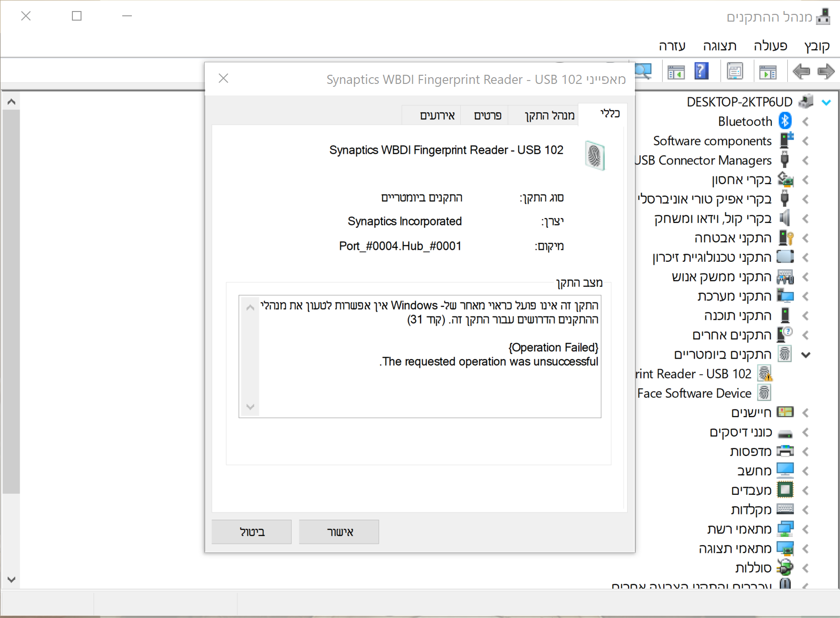Open the פעולה menu
This screenshot has height=618, width=840.
[770, 46]
